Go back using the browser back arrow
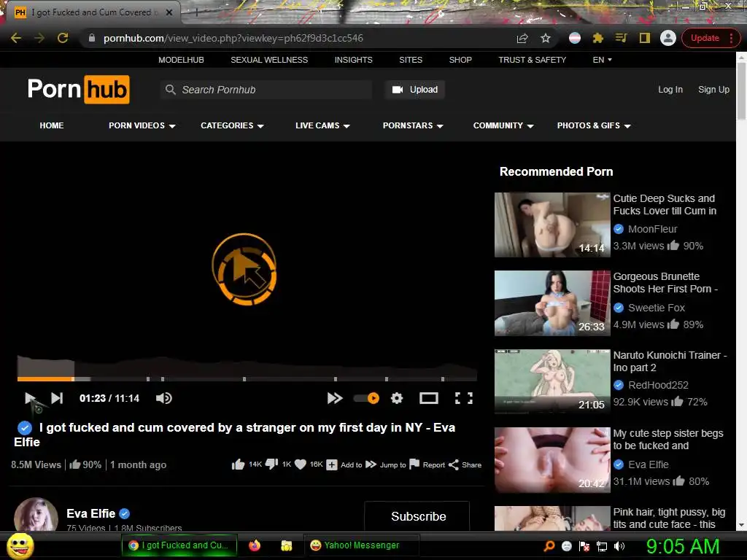 pos(16,38)
